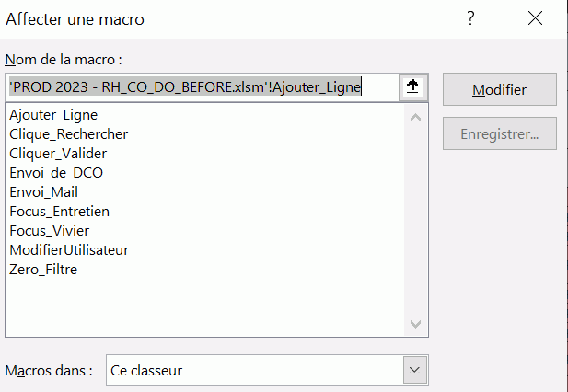Click the macro list scroll up arrow

[414, 117]
